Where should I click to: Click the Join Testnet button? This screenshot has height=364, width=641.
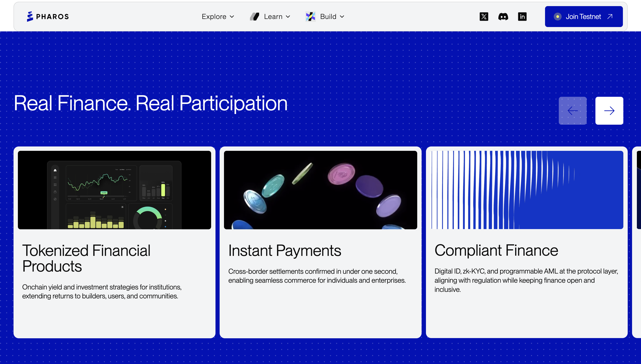tap(583, 17)
